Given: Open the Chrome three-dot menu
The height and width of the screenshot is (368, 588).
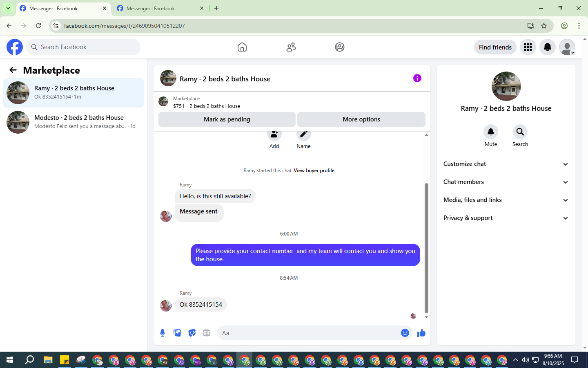Looking at the screenshot, I should pos(579,26).
